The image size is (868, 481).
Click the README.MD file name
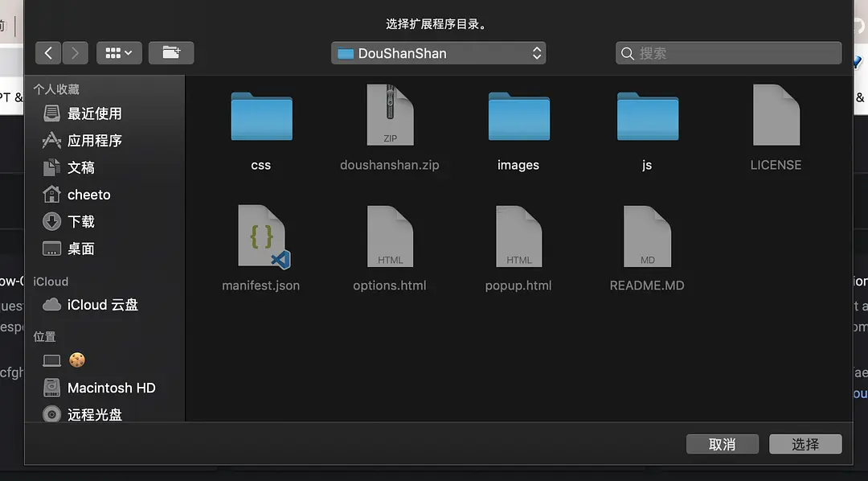pos(646,286)
